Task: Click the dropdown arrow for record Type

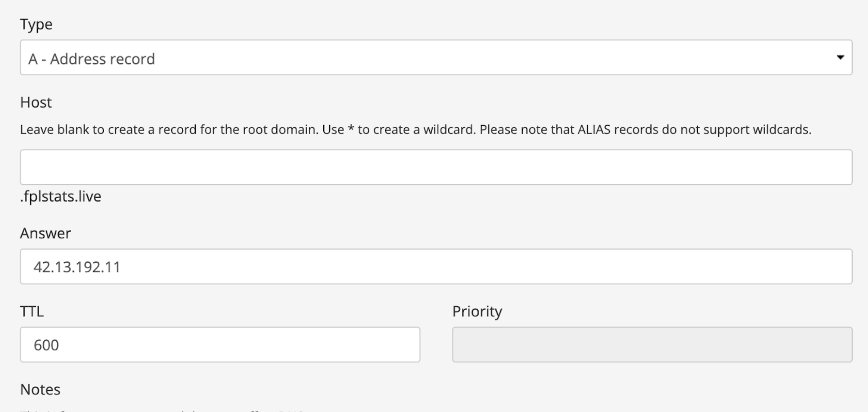Action: coord(840,58)
